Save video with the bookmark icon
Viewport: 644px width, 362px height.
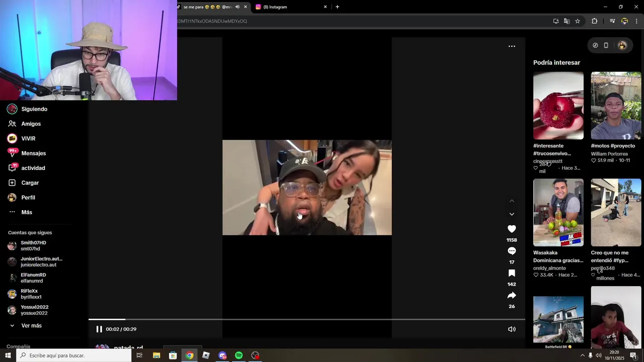click(x=512, y=273)
